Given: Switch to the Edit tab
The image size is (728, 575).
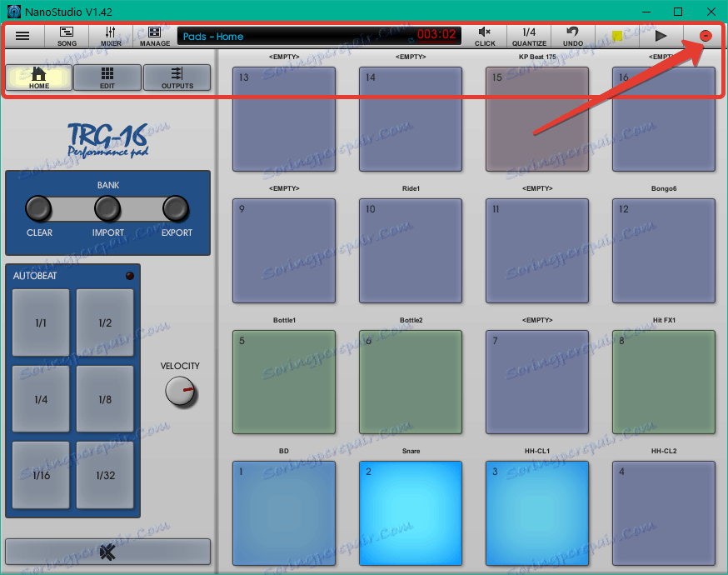Looking at the screenshot, I should [107, 77].
